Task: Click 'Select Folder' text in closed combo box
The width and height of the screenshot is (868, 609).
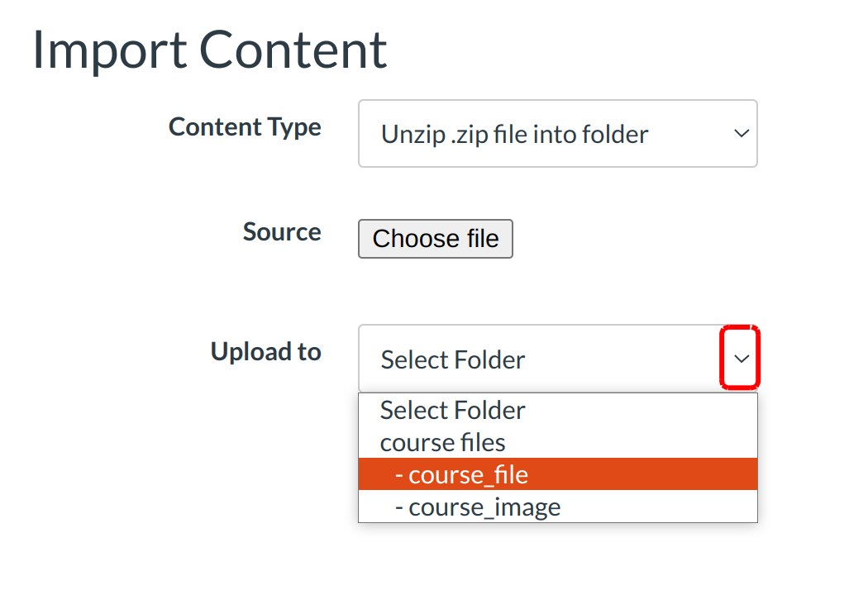Action: click(453, 360)
